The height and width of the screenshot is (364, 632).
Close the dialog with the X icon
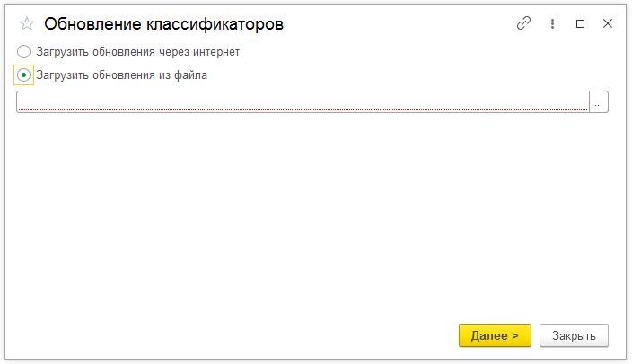[608, 24]
